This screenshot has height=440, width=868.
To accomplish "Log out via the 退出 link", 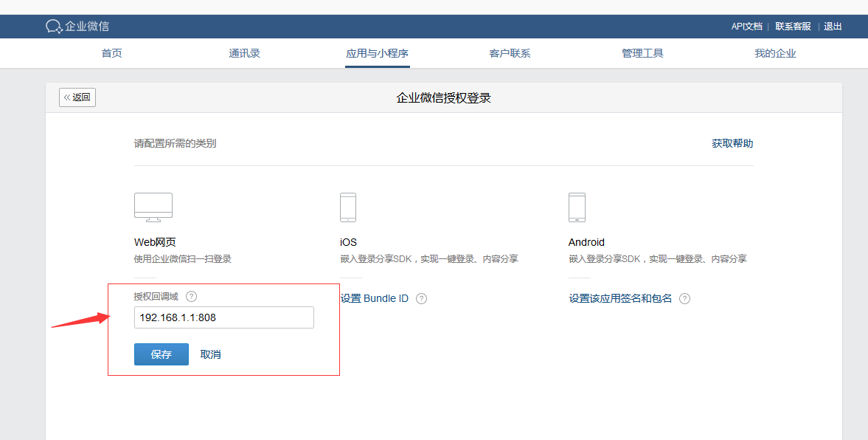I will click(x=833, y=27).
